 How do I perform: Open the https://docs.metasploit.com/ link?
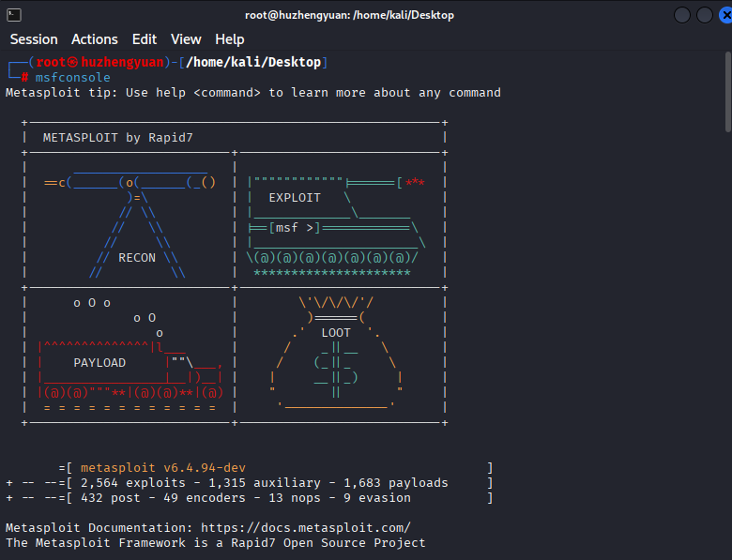(306, 528)
